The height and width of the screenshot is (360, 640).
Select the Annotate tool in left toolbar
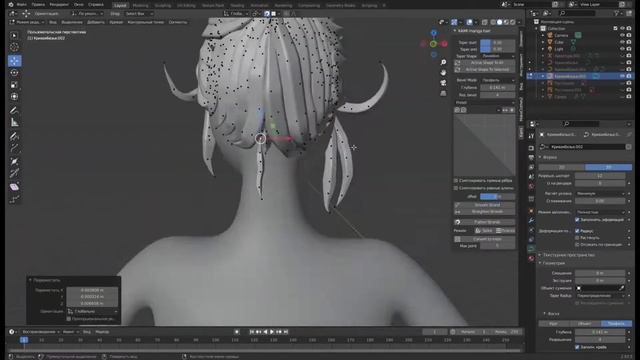coord(14,110)
